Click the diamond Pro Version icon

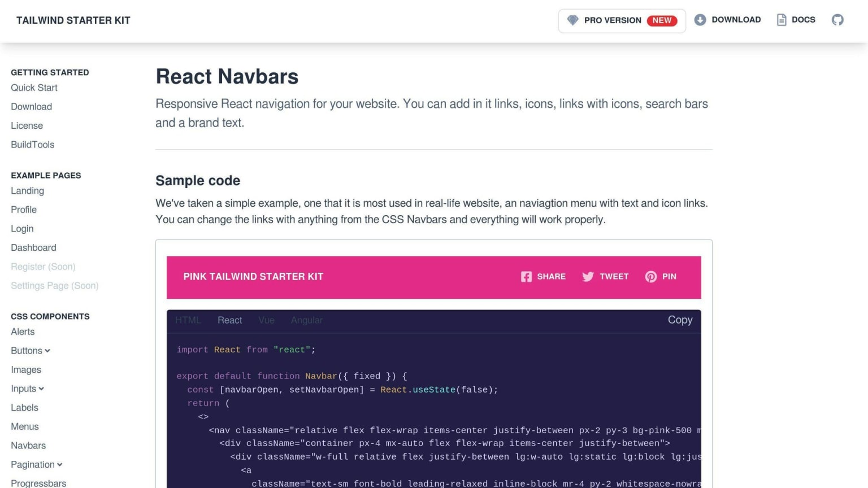[573, 20]
